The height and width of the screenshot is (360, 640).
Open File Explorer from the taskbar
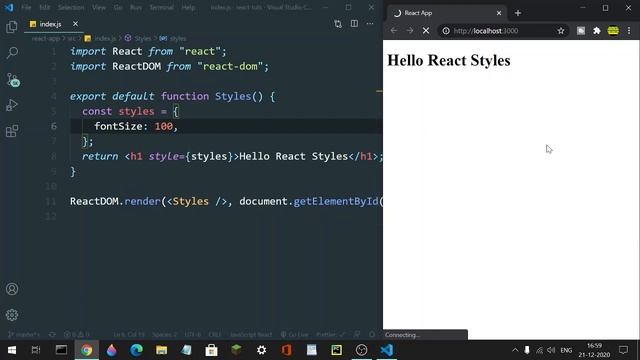click(x=161, y=350)
